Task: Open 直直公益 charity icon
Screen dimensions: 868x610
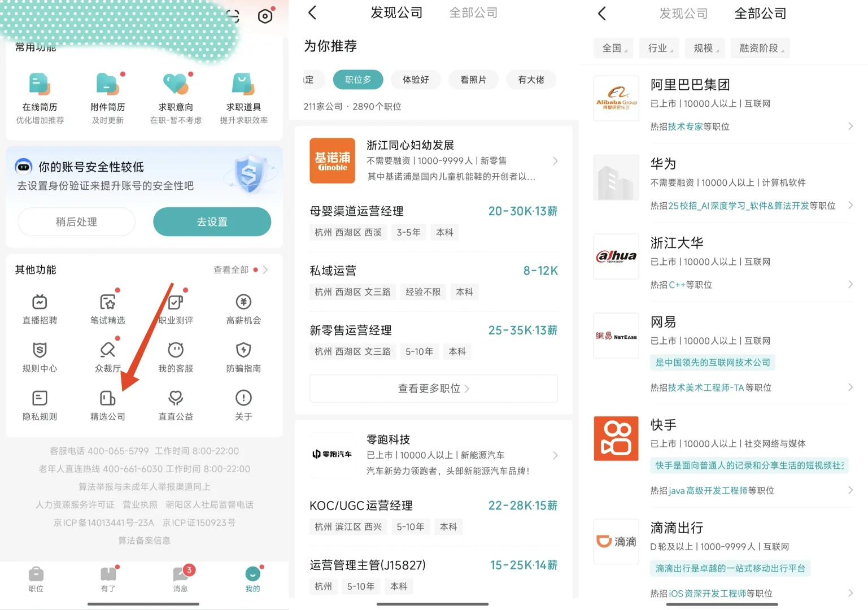Action: pyautogui.click(x=176, y=398)
